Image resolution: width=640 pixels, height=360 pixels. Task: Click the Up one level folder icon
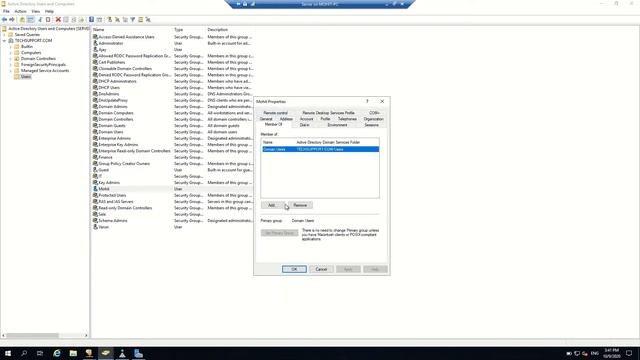[x=22, y=20]
